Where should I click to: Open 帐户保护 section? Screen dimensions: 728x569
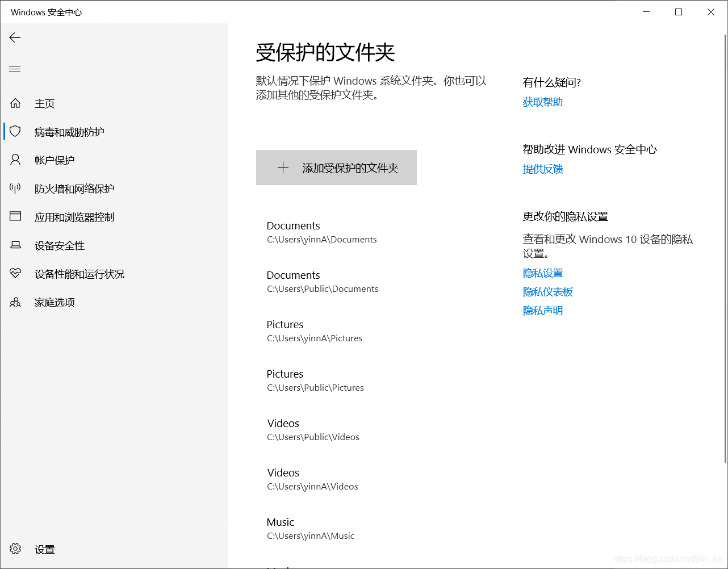click(114, 160)
